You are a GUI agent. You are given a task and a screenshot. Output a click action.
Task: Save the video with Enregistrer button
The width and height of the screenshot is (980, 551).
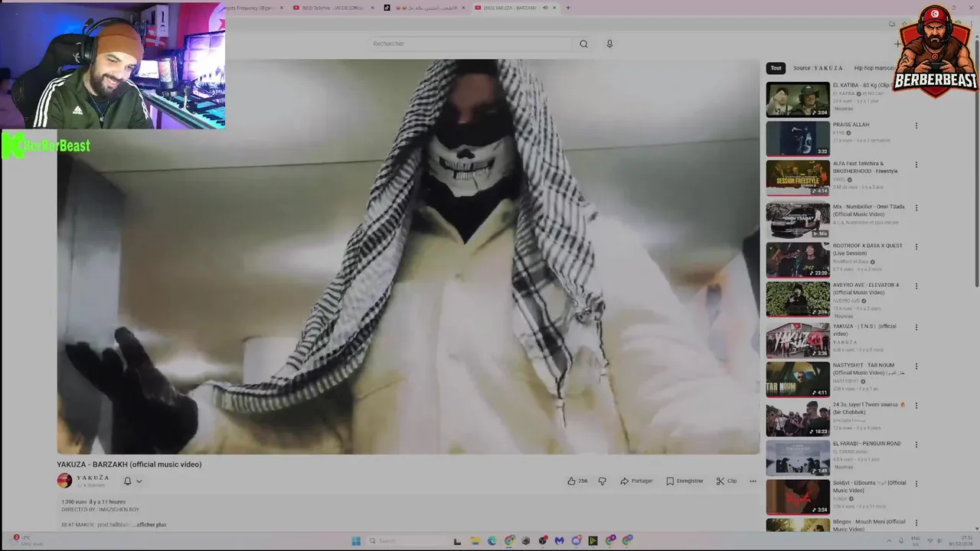point(684,481)
